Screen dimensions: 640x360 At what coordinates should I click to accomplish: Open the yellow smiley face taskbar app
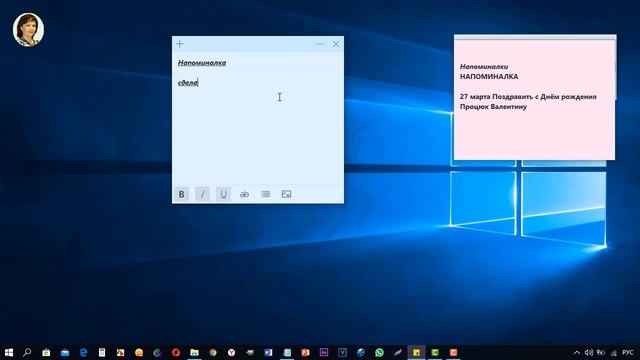coord(139,352)
